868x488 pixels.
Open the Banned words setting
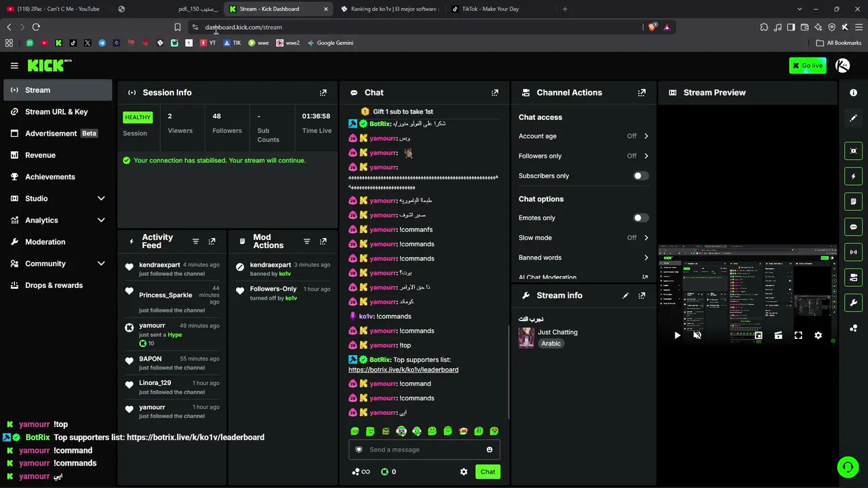tap(583, 258)
